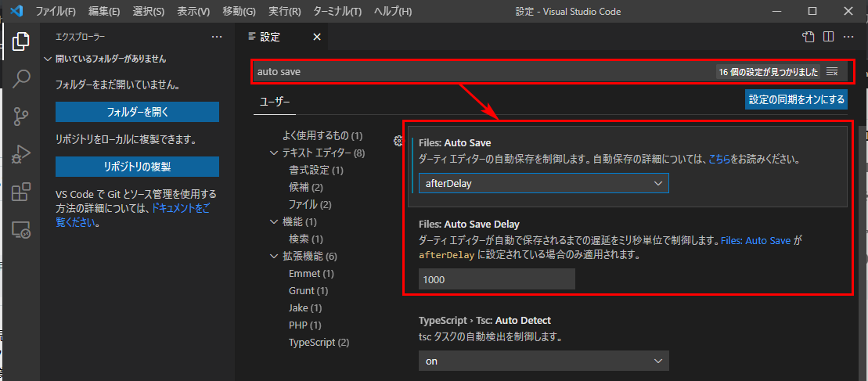Open the 編集(E) menu
The width and height of the screenshot is (868, 381).
[104, 11]
